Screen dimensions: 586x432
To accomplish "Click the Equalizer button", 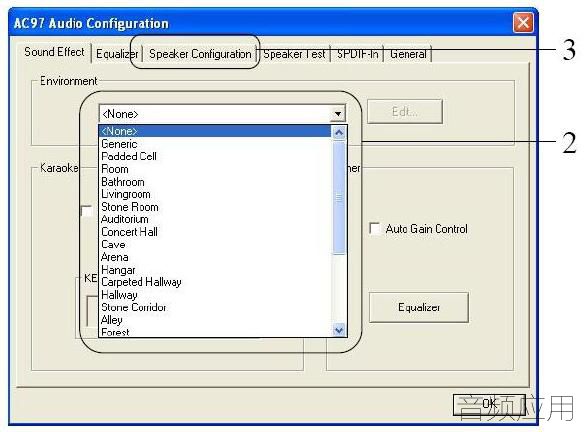I will pyautogui.click(x=419, y=307).
